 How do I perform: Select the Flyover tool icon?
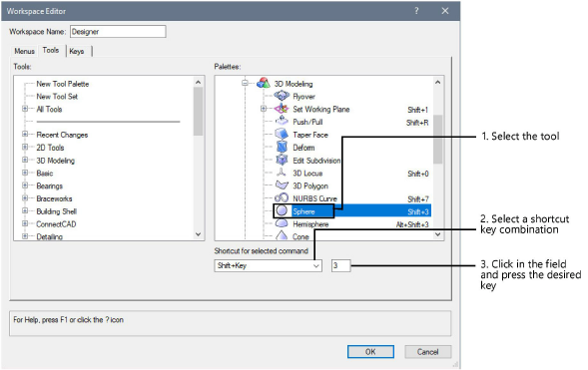click(282, 96)
